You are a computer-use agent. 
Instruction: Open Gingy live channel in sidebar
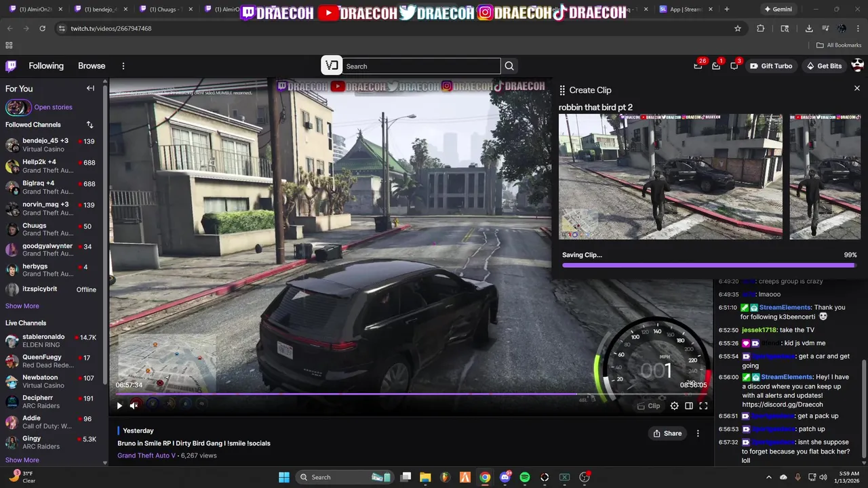coord(53,443)
